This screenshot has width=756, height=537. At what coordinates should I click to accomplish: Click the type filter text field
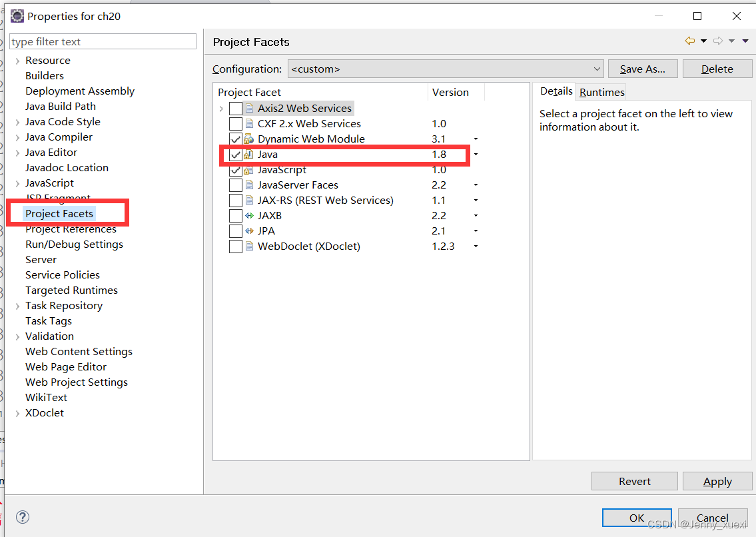click(x=103, y=41)
